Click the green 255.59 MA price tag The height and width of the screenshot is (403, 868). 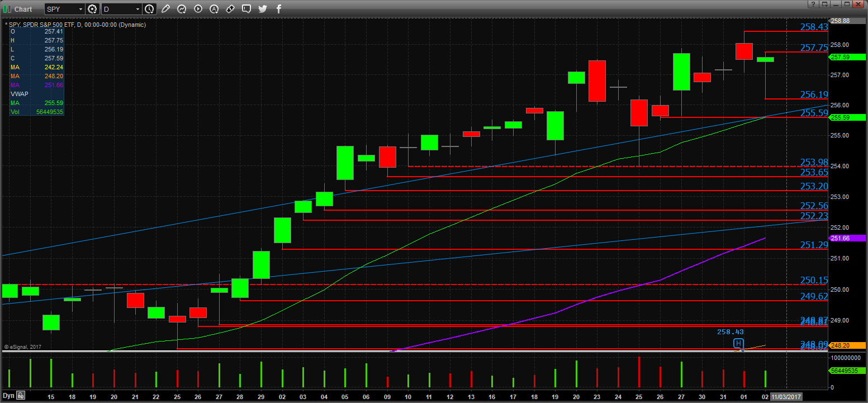click(848, 117)
